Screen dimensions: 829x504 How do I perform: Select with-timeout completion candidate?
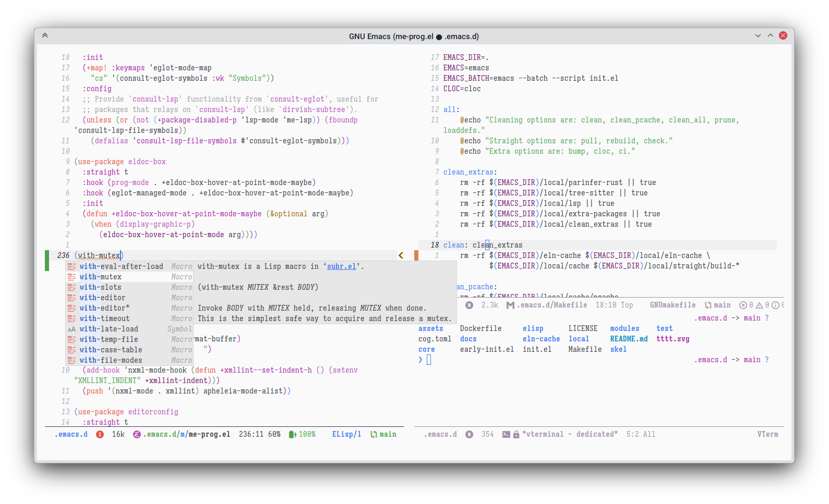pyautogui.click(x=129, y=318)
